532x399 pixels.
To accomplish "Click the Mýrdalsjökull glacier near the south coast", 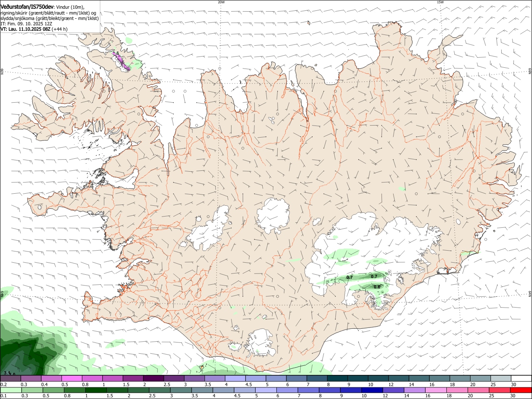I will click(x=261, y=343).
